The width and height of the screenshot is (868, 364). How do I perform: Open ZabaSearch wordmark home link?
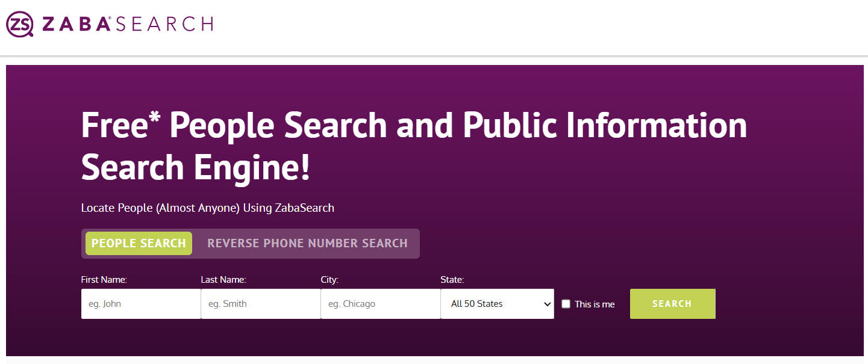127,24
